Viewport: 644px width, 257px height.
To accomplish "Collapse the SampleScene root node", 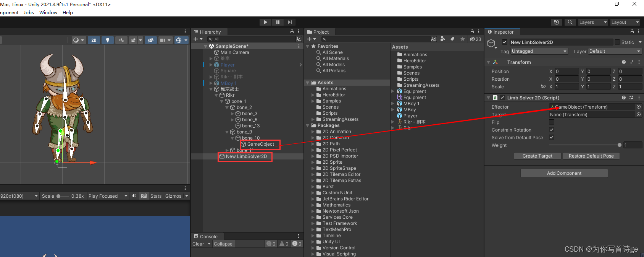I will pos(206,46).
